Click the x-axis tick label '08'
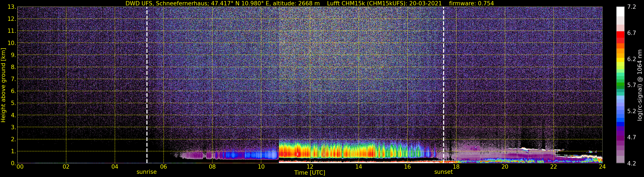The width and height of the screenshot is (644, 177). click(212, 167)
